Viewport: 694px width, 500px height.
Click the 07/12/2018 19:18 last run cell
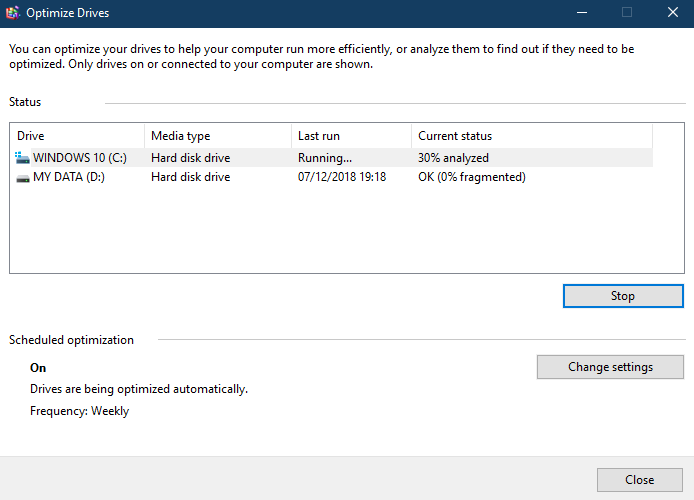pos(342,178)
